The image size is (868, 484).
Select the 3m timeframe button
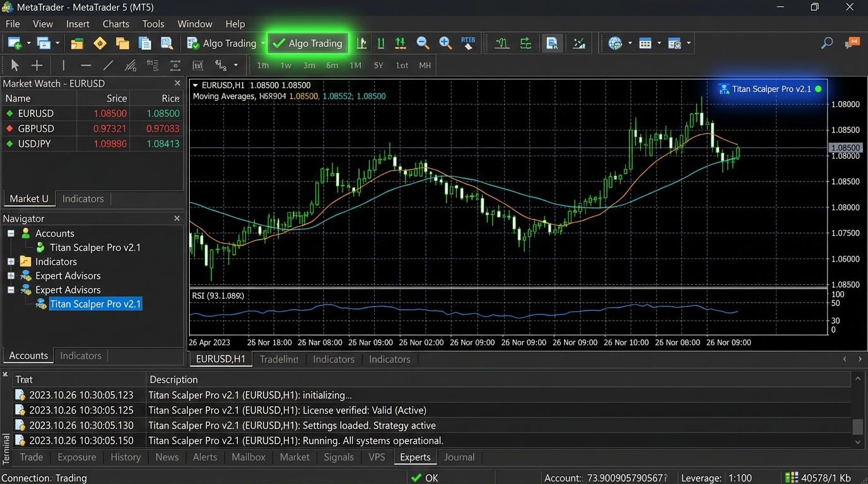[x=309, y=66]
